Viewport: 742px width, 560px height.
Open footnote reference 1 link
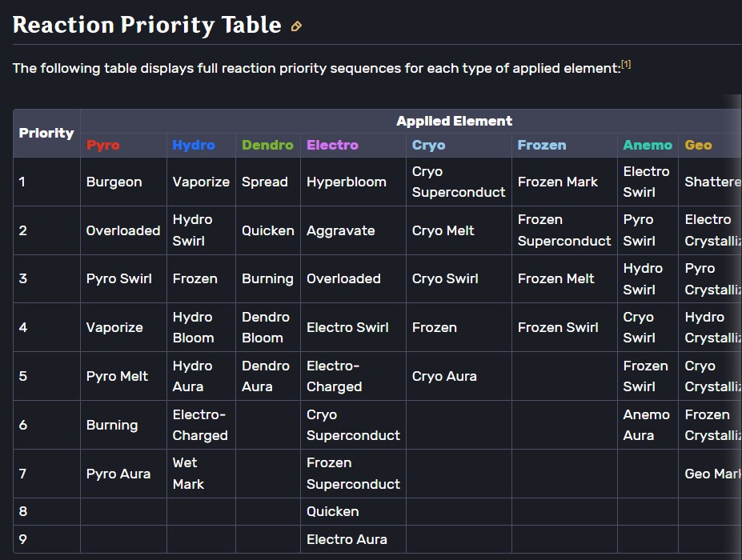(626, 65)
